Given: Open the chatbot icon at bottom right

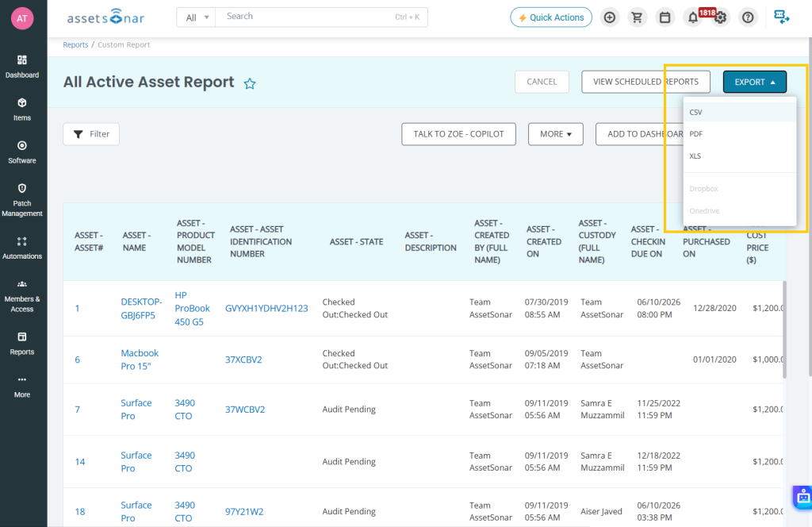Looking at the screenshot, I should point(802,498).
